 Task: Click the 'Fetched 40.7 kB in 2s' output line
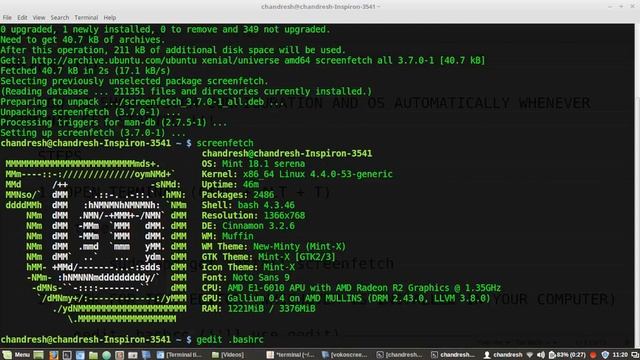tap(85, 71)
